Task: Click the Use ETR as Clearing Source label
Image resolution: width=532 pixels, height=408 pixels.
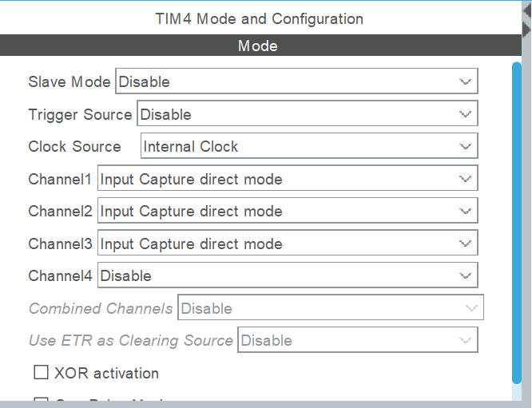Action: point(131,340)
